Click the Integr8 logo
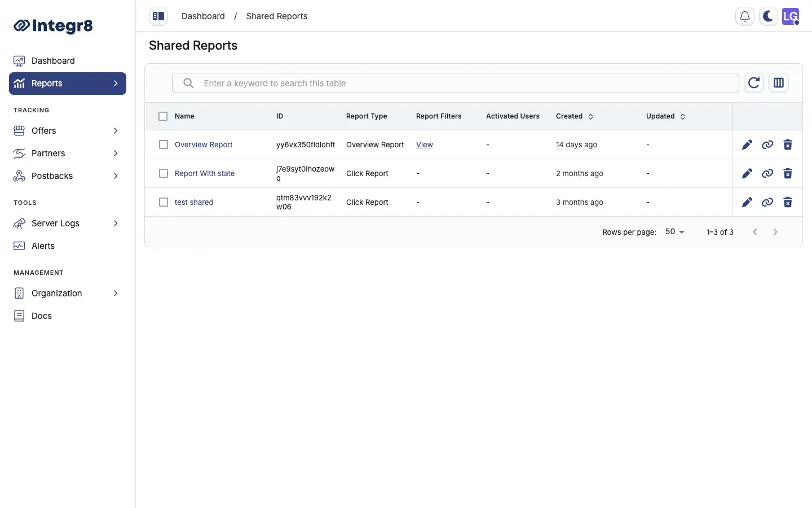 point(53,25)
